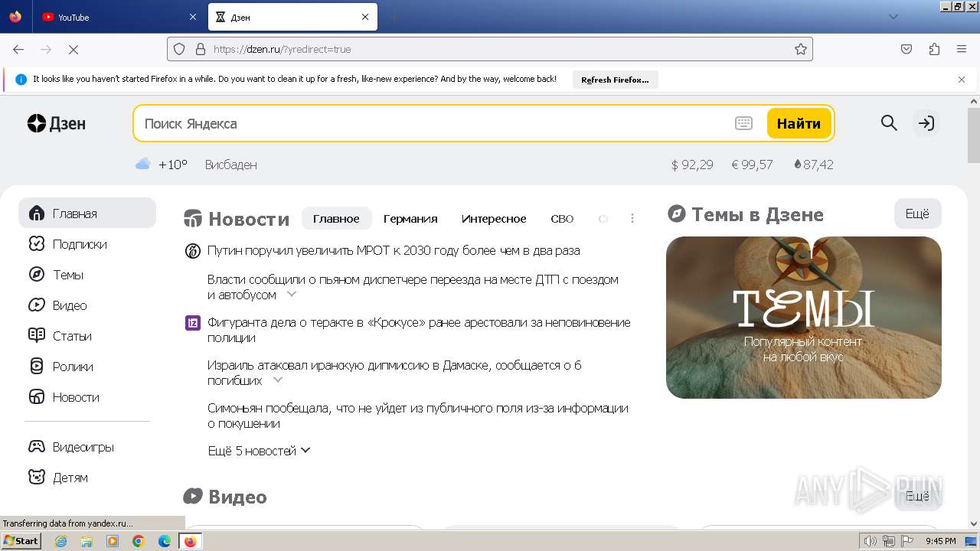The width and height of the screenshot is (980, 551).
Task: Click the shield tracking protection icon
Action: pyautogui.click(x=179, y=49)
